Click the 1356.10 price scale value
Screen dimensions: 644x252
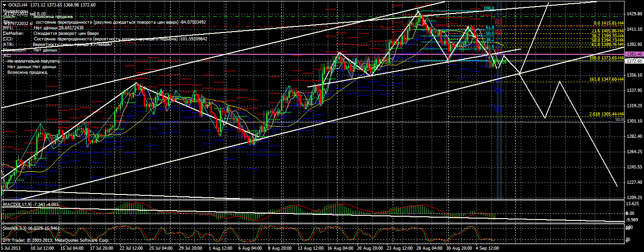(633, 75)
